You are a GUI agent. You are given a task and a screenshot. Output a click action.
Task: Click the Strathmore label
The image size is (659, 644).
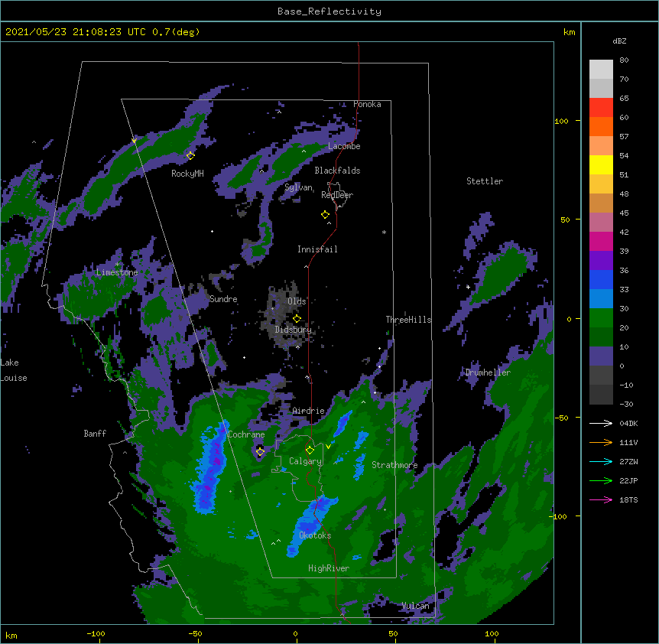click(394, 465)
